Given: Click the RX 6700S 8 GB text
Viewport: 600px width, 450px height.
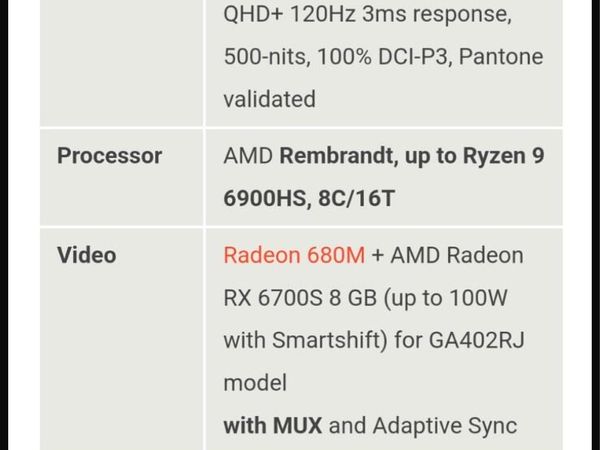Looking at the screenshot, I should [x=300, y=298].
